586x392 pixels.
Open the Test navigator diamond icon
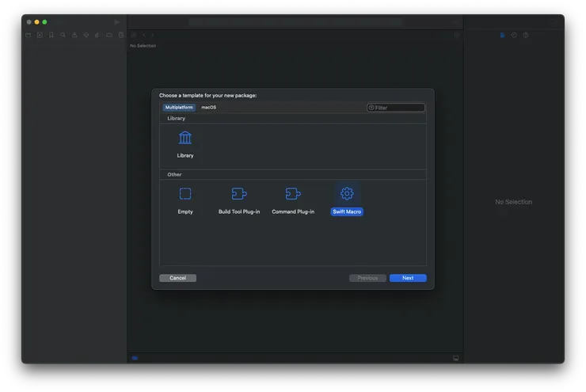point(86,35)
